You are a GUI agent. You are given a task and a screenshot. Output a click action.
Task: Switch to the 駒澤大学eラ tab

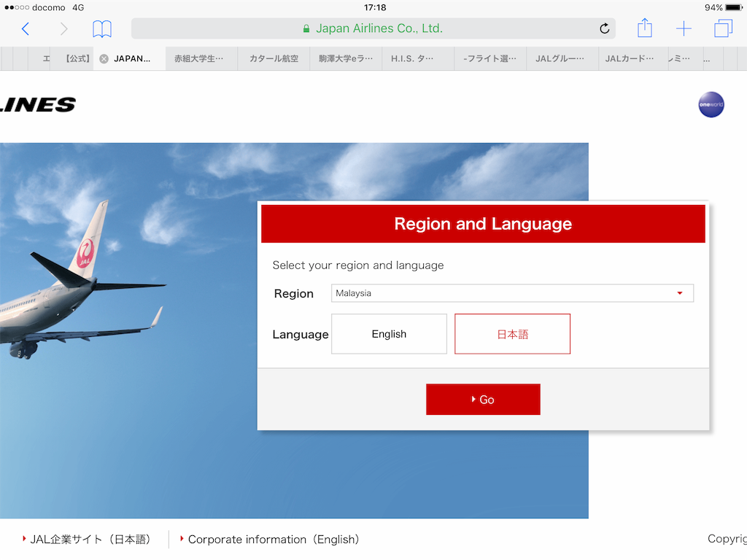tap(346, 58)
